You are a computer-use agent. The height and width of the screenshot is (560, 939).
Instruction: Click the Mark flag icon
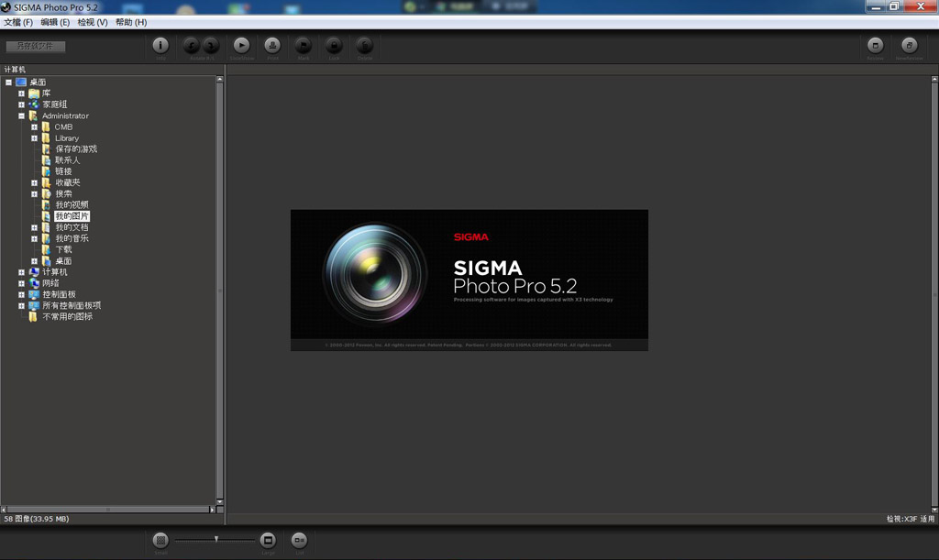point(303,45)
